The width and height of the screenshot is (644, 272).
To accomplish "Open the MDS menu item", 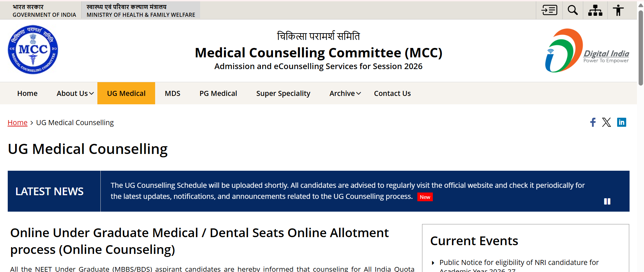I will [173, 93].
